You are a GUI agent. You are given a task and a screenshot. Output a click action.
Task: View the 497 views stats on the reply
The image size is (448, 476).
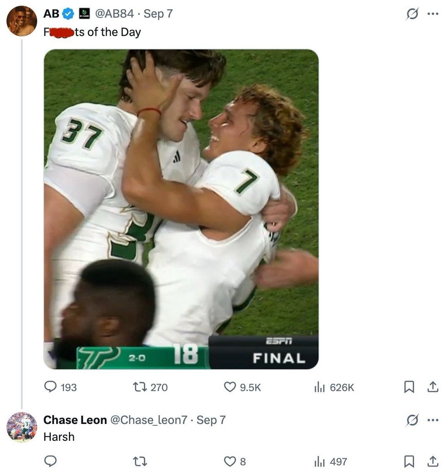pos(319,461)
